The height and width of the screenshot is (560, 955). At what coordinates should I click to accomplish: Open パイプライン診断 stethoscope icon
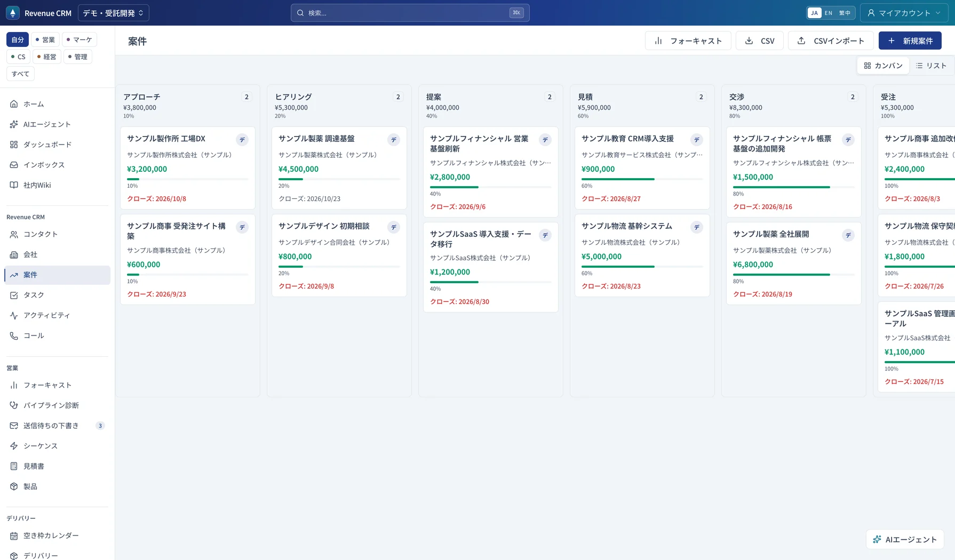[x=14, y=405]
